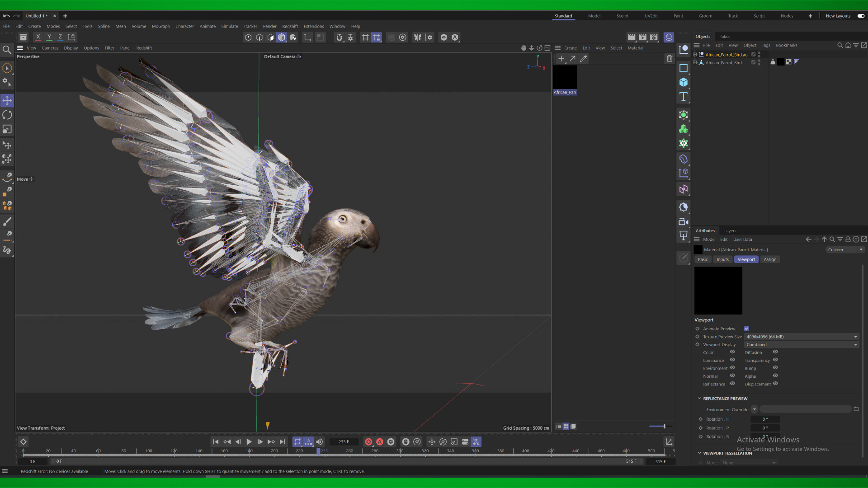Open the keyframe diamond icon left of timeline

tap(24, 441)
